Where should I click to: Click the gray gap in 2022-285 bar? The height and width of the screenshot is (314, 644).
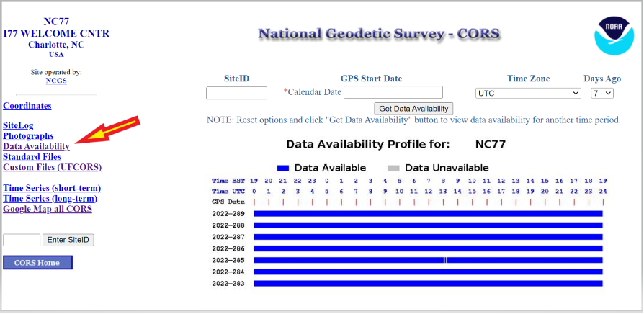click(446, 260)
